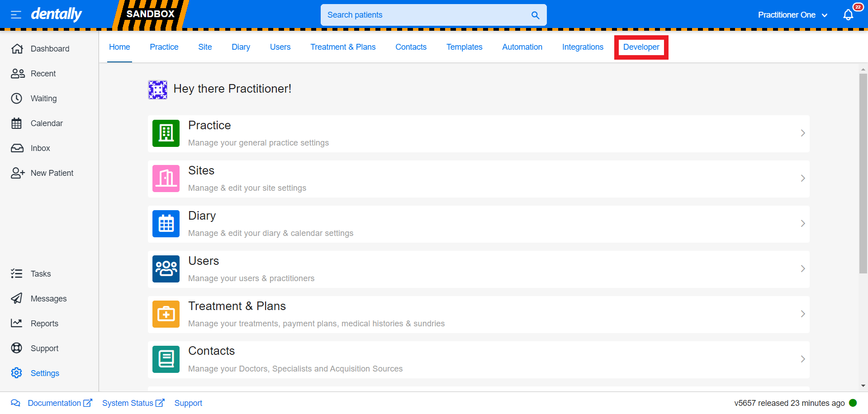Switch to the Contacts tab

click(x=411, y=47)
